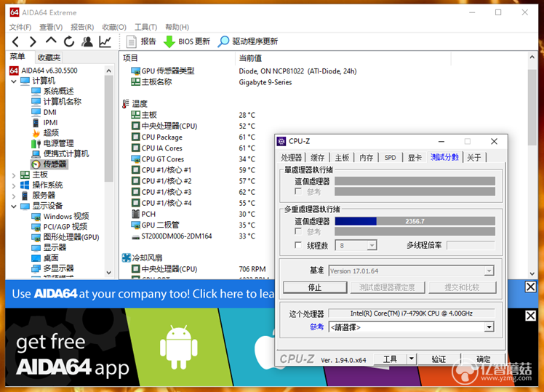Select 计算机名称 in the tree
The height and width of the screenshot is (392, 544).
point(56,102)
